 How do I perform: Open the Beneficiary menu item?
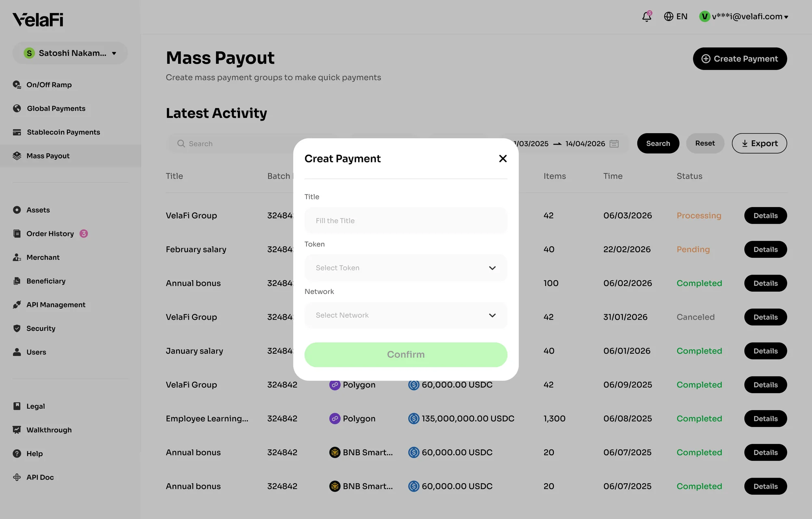pyautogui.click(x=46, y=281)
